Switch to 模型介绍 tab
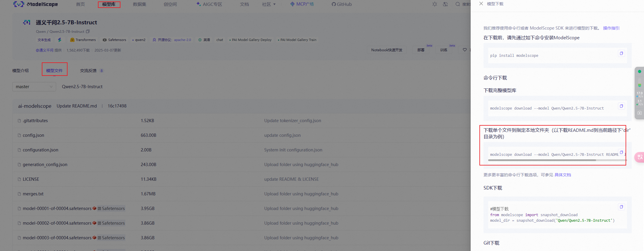Screen dimensions: 644x251 pos(20,71)
